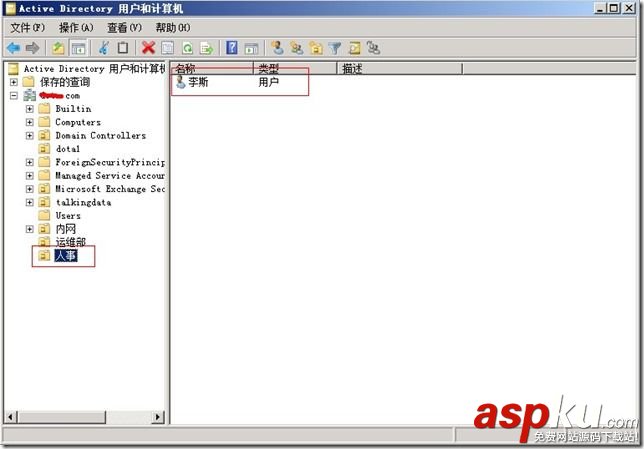
Task: Select user 李斯 in list
Action: pyautogui.click(x=198, y=82)
